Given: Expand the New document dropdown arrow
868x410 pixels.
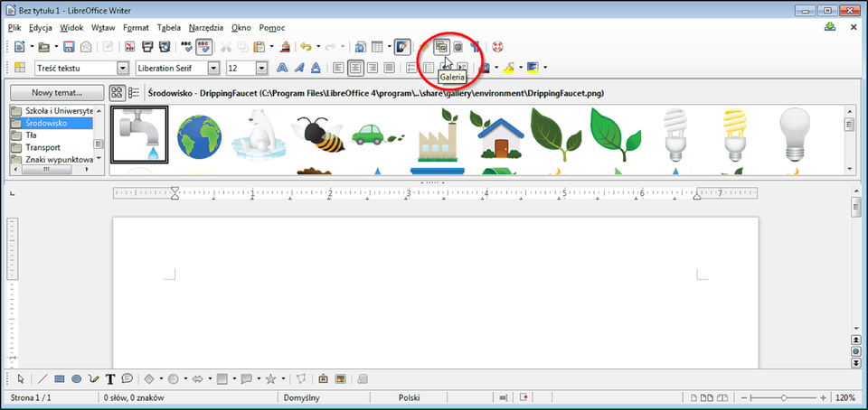Looking at the screenshot, I should click(32, 47).
